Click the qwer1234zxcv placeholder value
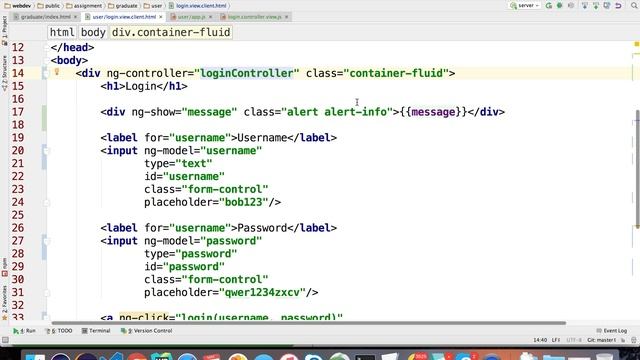 (262, 293)
